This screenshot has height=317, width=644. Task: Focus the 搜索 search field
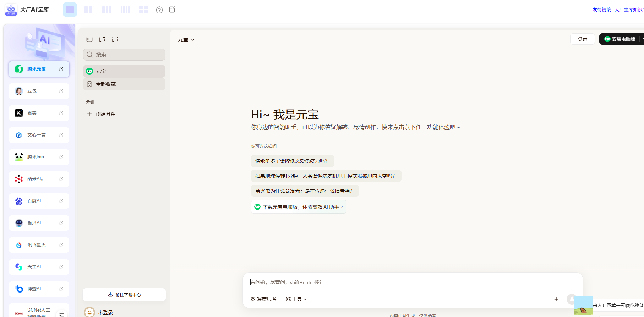click(x=124, y=55)
